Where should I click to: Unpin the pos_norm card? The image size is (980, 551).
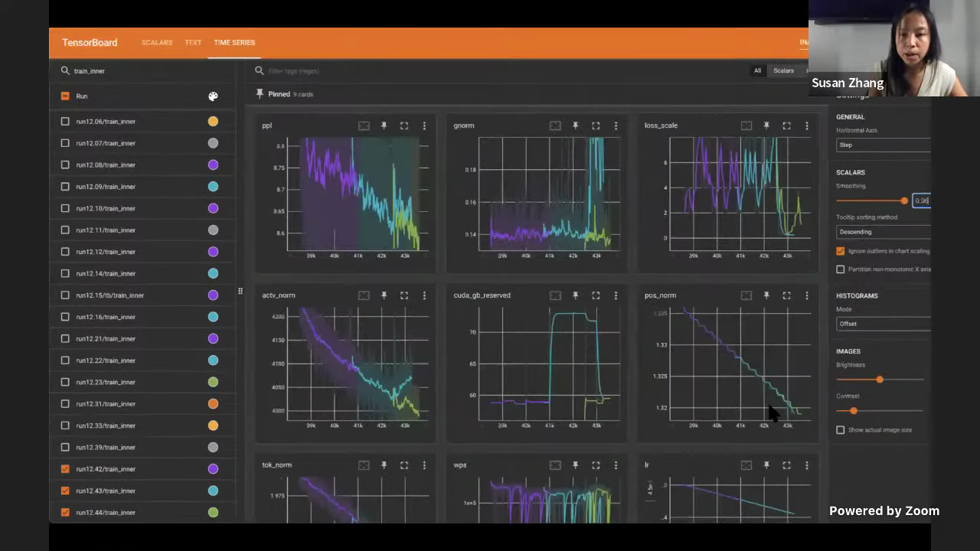766,295
